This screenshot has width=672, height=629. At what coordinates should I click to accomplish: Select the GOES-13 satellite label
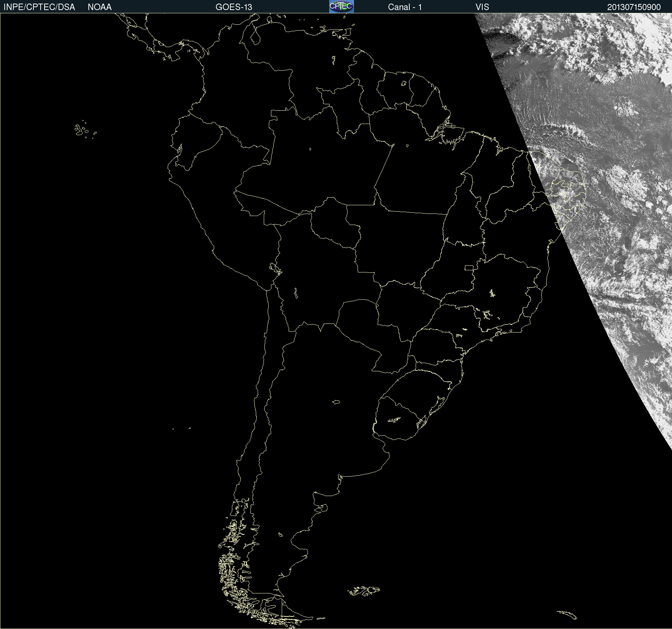click(x=234, y=7)
